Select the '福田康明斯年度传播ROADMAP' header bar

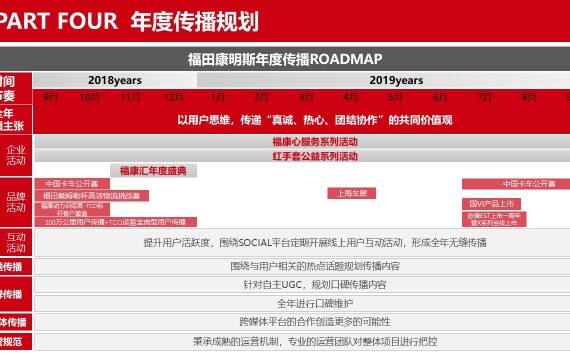tap(285, 59)
